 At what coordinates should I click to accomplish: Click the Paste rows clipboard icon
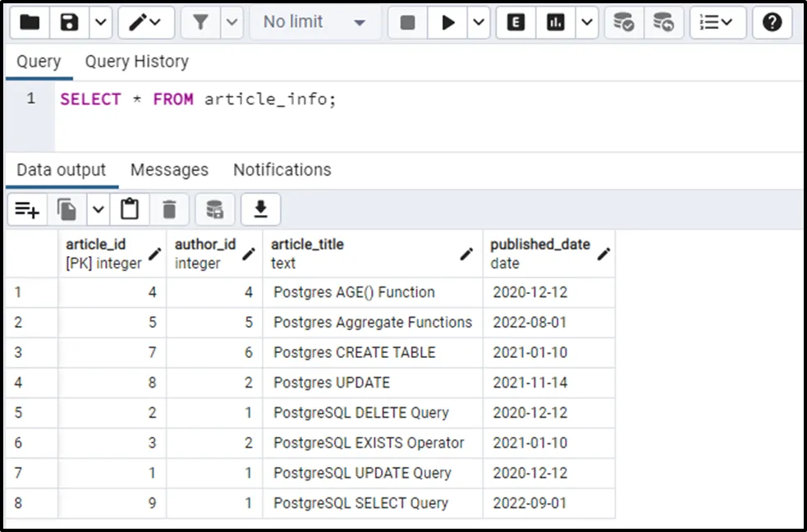129,210
